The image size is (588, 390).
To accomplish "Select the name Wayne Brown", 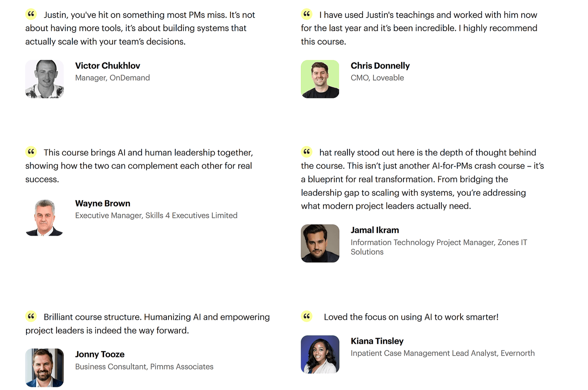I will pyautogui.click(x=103, y=203).
